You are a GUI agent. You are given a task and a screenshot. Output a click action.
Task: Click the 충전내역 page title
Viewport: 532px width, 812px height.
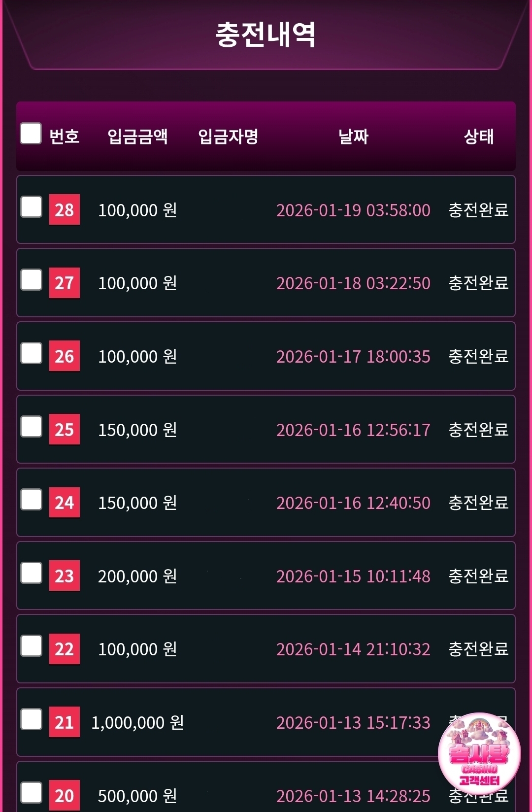pyautogui.click(x=266, y=35)
